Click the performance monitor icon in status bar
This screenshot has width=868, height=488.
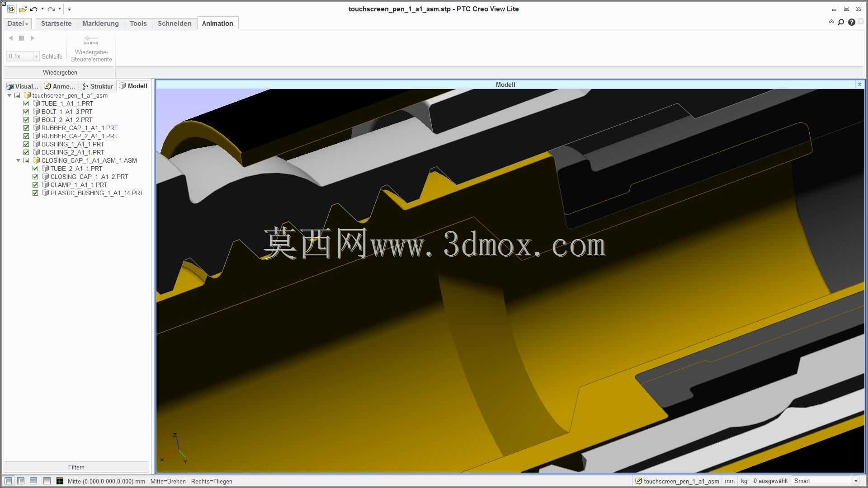point(60,481)
